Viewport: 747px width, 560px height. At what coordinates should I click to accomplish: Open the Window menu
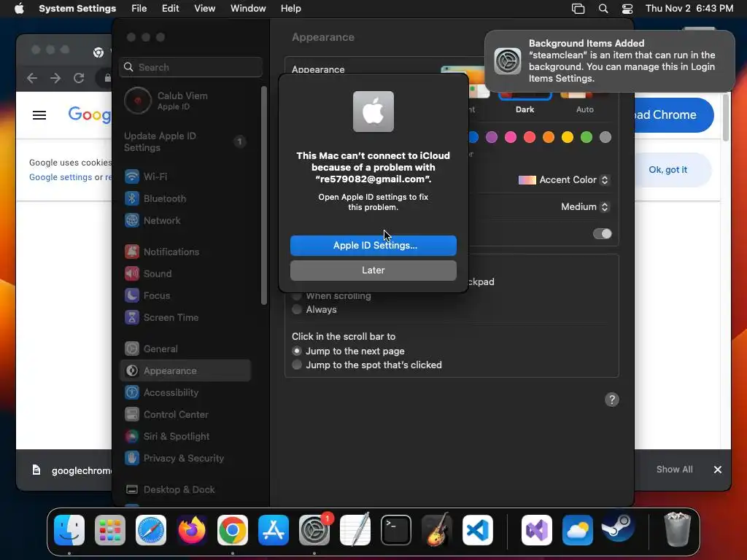(x=248, y=9)
